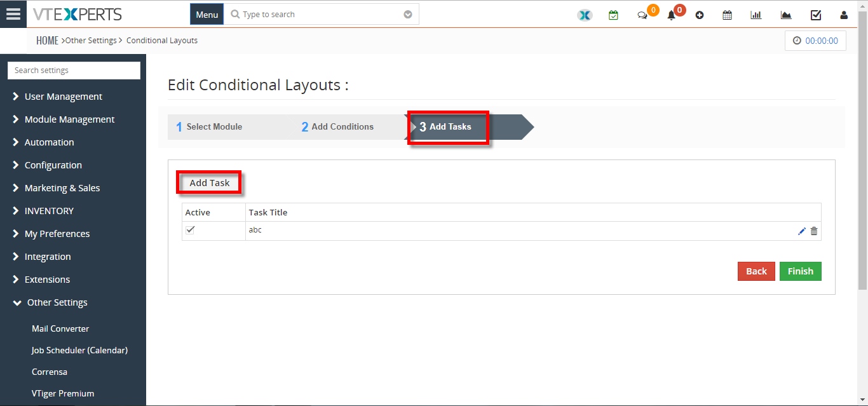Image resolution: width=868 pixels, height=406 pixels.
Task: Click the Search settings field
Action: click(x=74, y=71)
